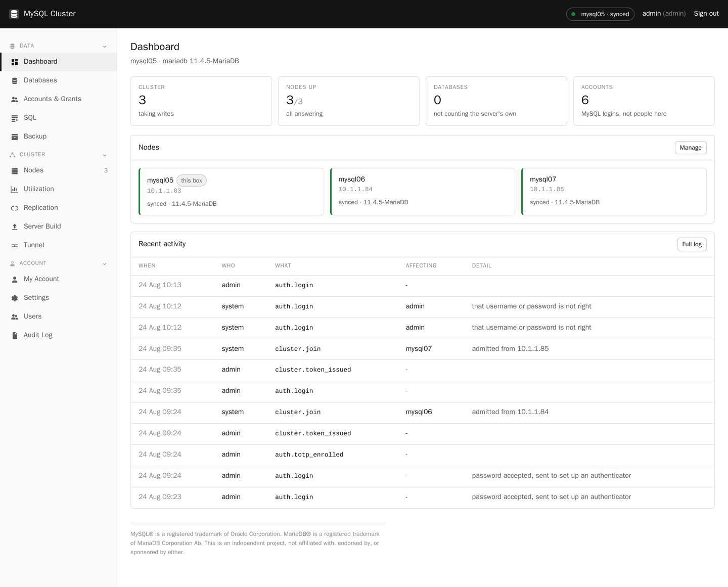Go to Server Build
This screenshot has height=587, width=728.
click(59, 227)
